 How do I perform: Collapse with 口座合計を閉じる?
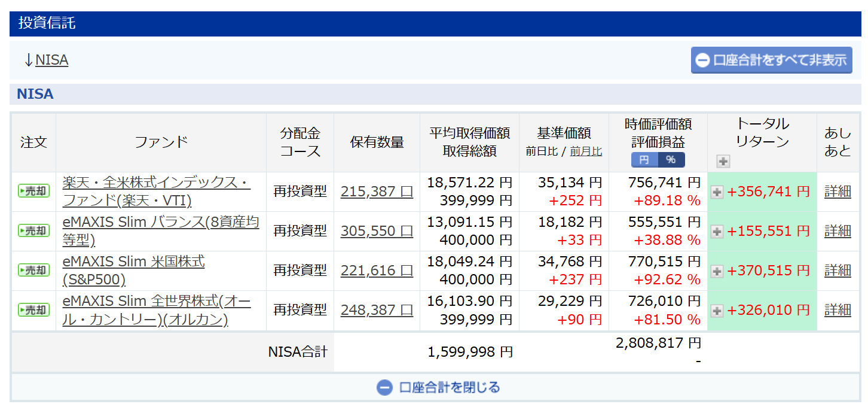438,387
